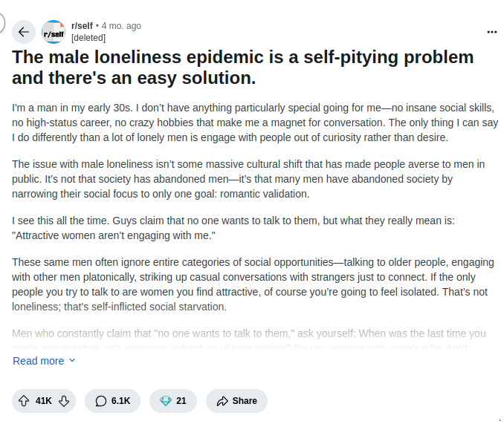
Task: Click the post title heading
Action: point(242,68)
